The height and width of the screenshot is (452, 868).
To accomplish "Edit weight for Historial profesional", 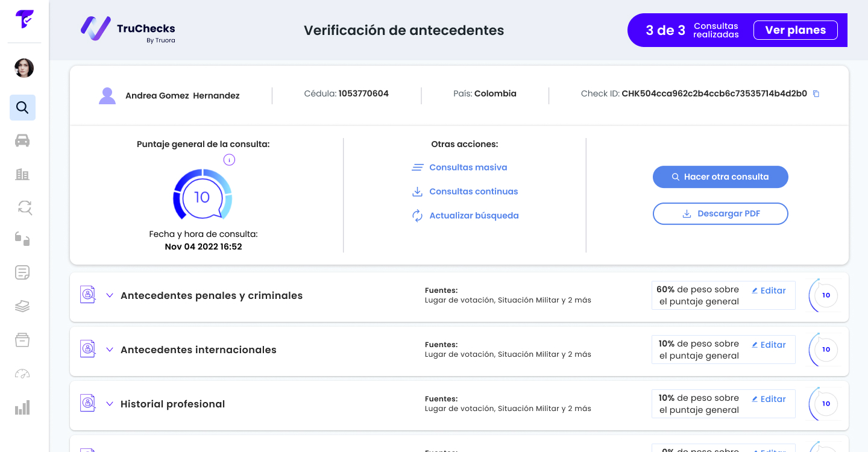I will coord(769,399).
